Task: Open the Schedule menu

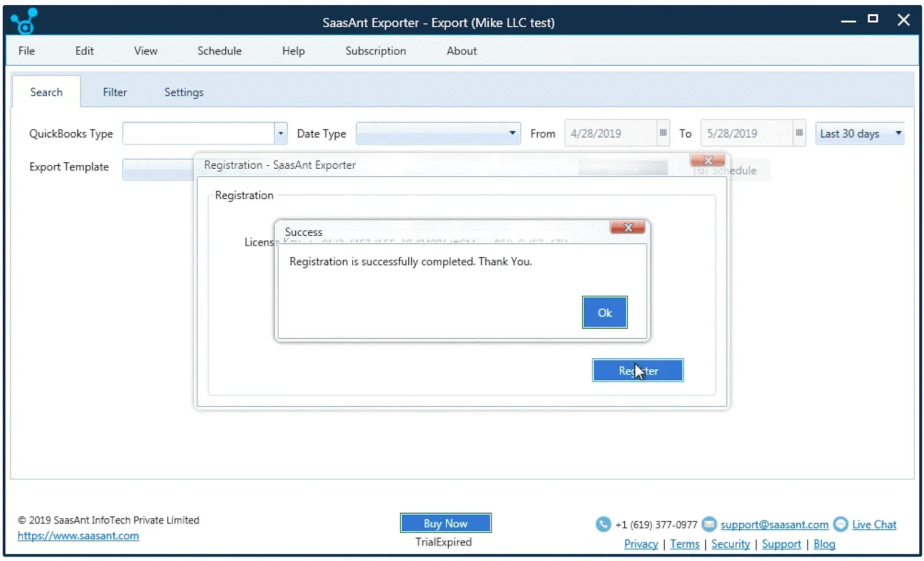Action: click(219, 51)
